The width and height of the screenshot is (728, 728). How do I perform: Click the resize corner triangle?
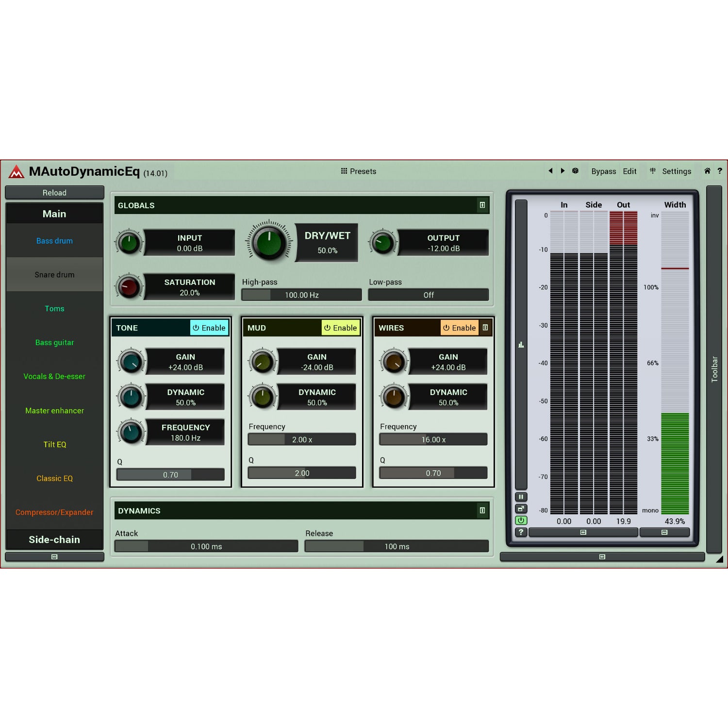720,559
